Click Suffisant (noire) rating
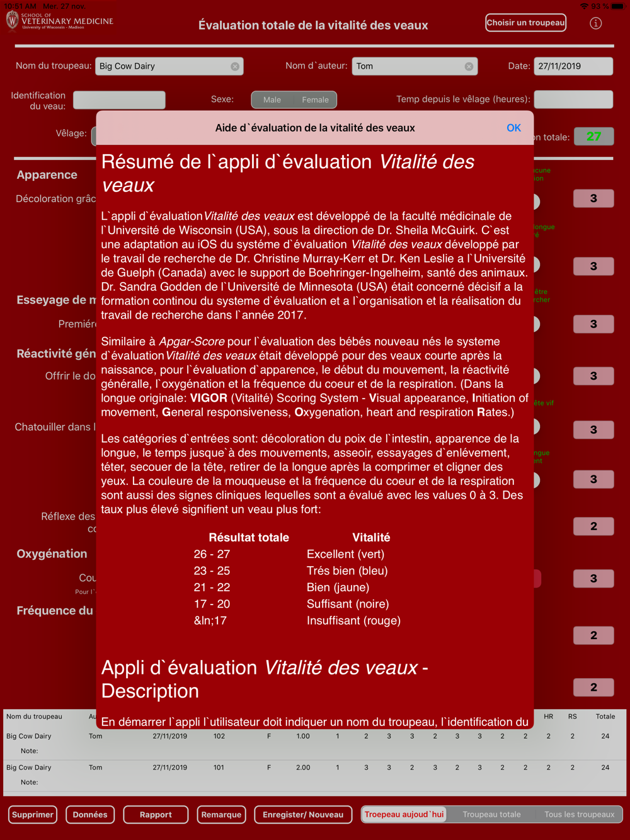Screen dimensions: 630x840 348,604
